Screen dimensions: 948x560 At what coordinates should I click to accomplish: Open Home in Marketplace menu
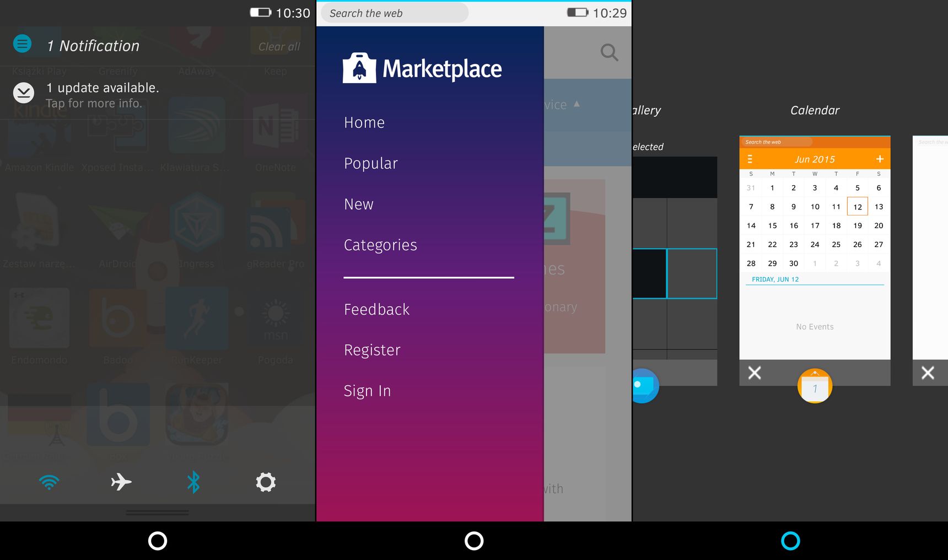click(364, 122)
